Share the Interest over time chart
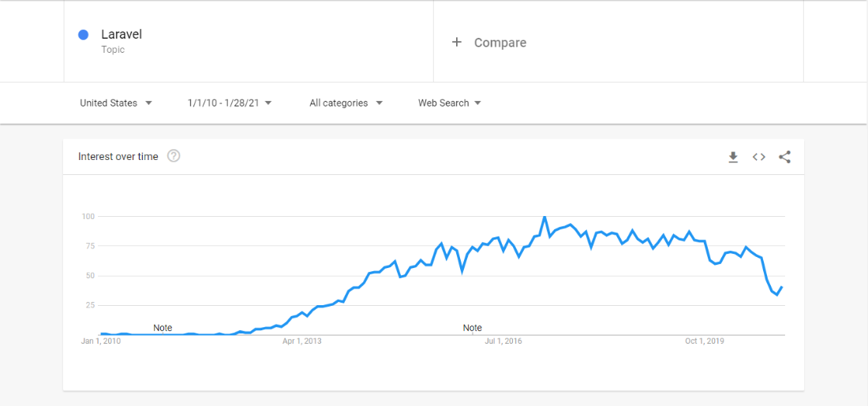868x406 pixels. (x=784, y=157)
